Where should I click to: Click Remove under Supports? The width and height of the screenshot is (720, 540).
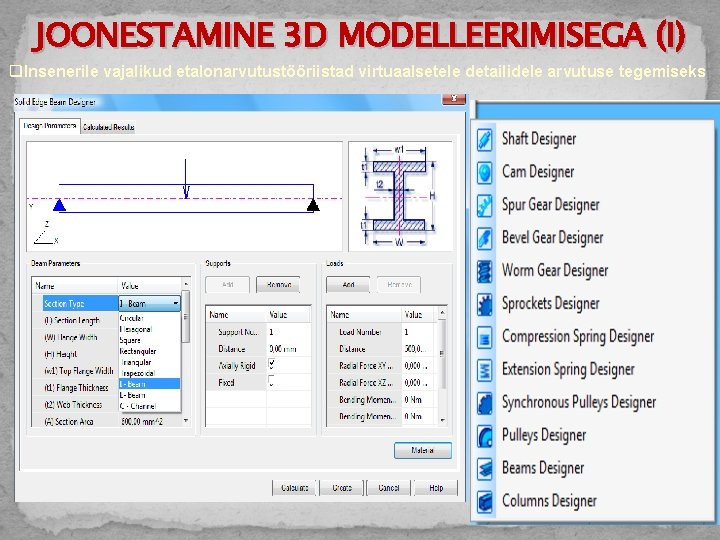[278, 285]
